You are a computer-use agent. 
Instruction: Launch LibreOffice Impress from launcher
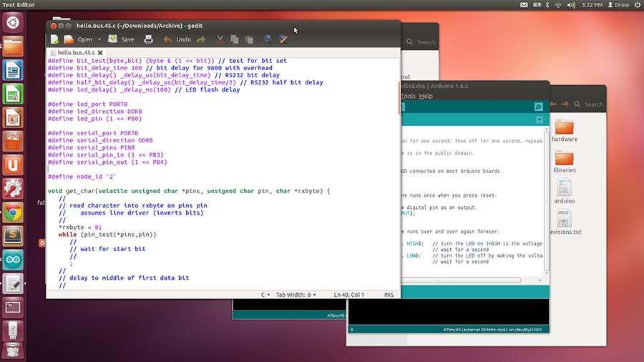click(x=13, y=117)
